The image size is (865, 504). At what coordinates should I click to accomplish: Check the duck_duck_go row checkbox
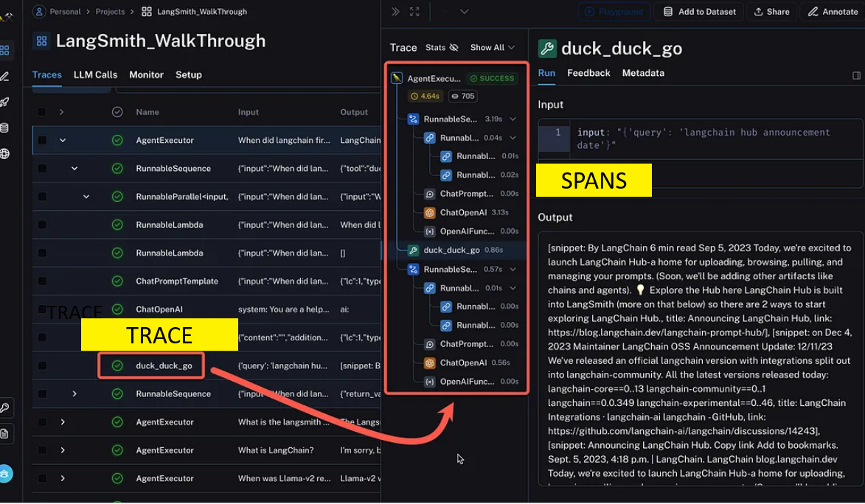pyautogui.click(x=41, y=365)
